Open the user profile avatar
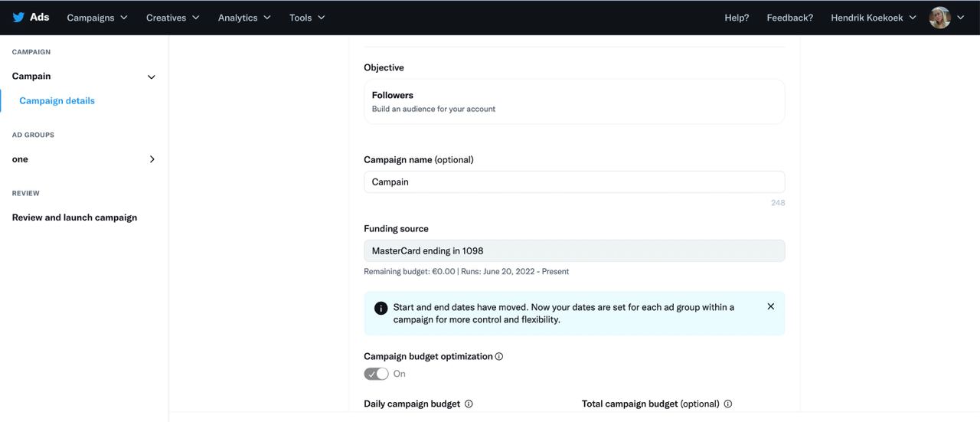 (939, 18)
